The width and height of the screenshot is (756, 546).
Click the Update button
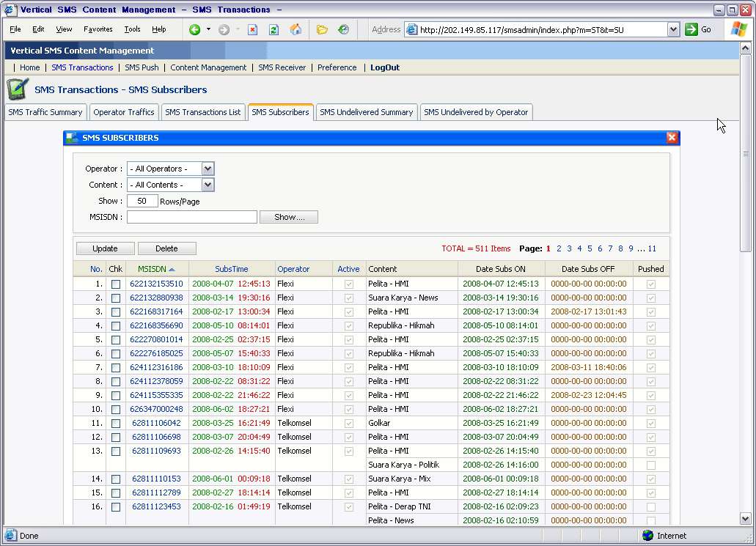click(x=105, y=248)
